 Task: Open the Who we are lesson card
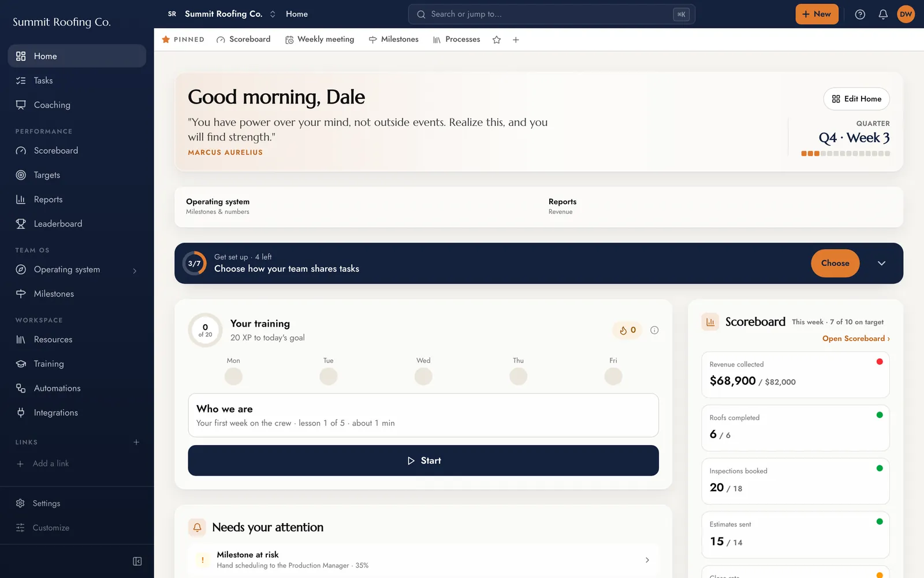tap(423, 415)
